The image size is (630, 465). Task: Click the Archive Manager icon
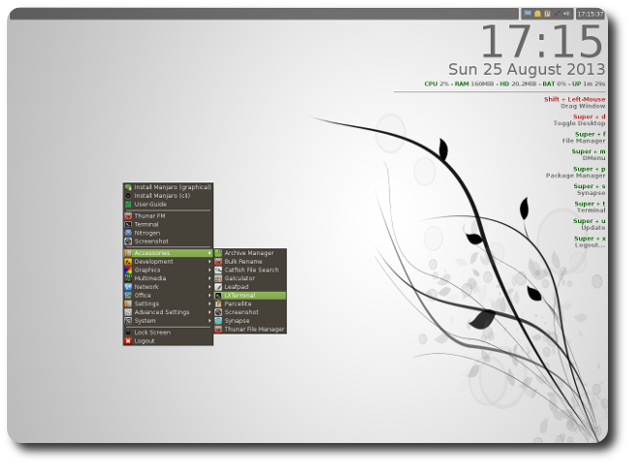coord(218,253)
